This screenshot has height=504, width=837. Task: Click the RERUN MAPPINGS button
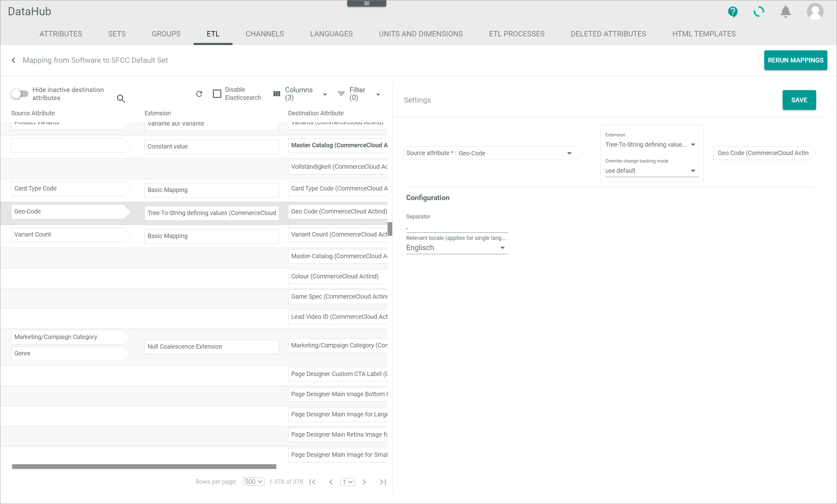tap(796, 60)
